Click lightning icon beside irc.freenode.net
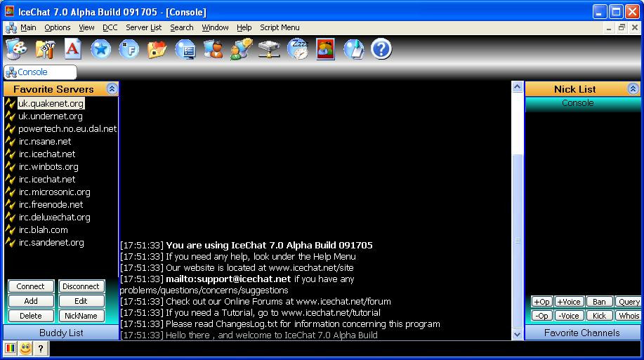 (x=11, y=204)
